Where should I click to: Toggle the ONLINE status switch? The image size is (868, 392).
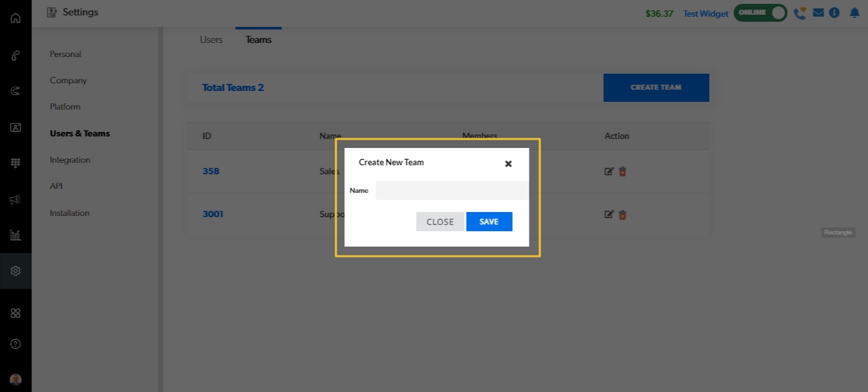click(760, 13)
